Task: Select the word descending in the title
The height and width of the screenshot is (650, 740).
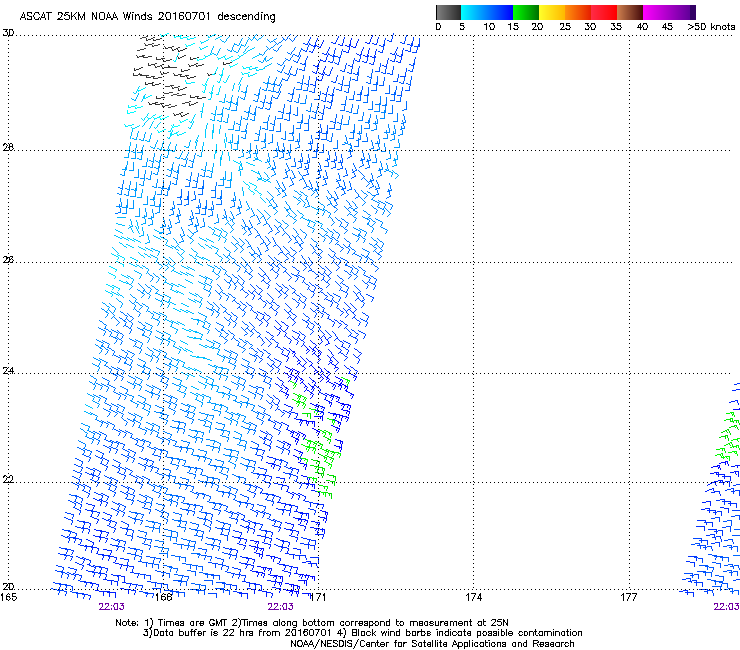Action: tap(246, 17)
